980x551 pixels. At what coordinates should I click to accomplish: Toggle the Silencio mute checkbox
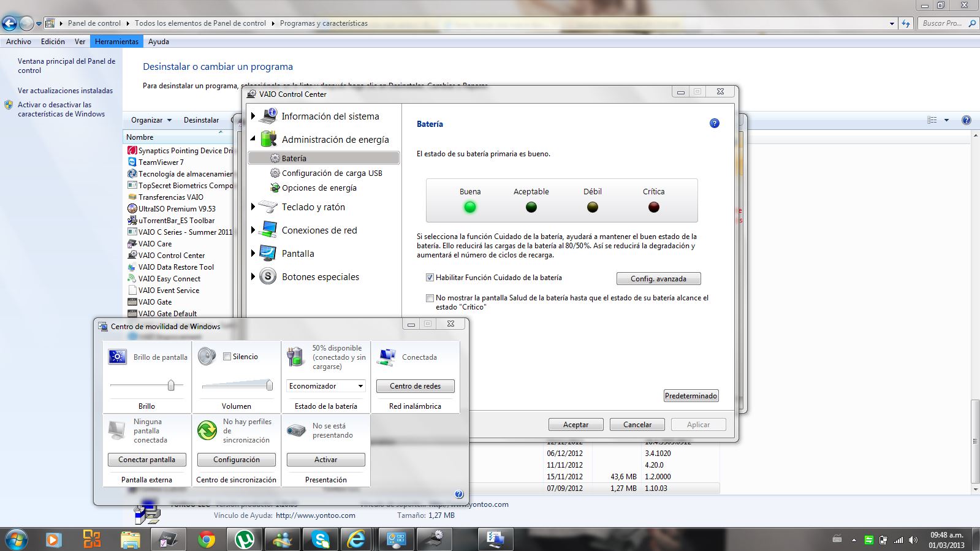pos(227,357)
